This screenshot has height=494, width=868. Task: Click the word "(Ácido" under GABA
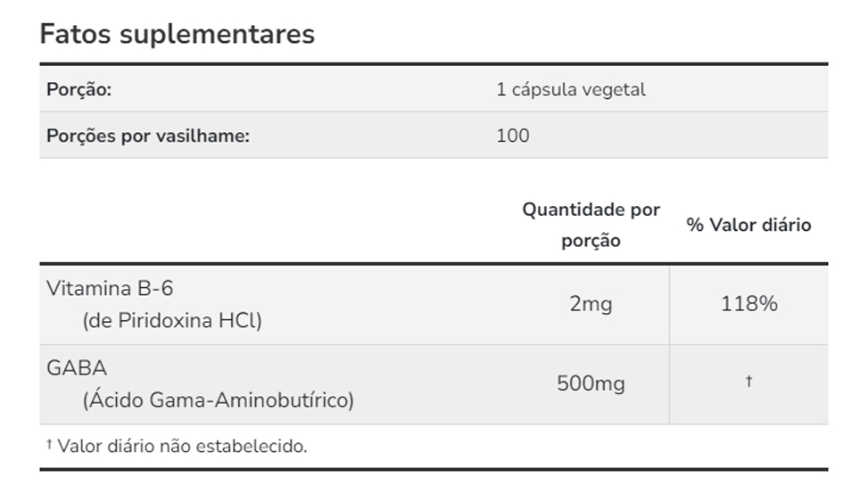pos(111,400)
